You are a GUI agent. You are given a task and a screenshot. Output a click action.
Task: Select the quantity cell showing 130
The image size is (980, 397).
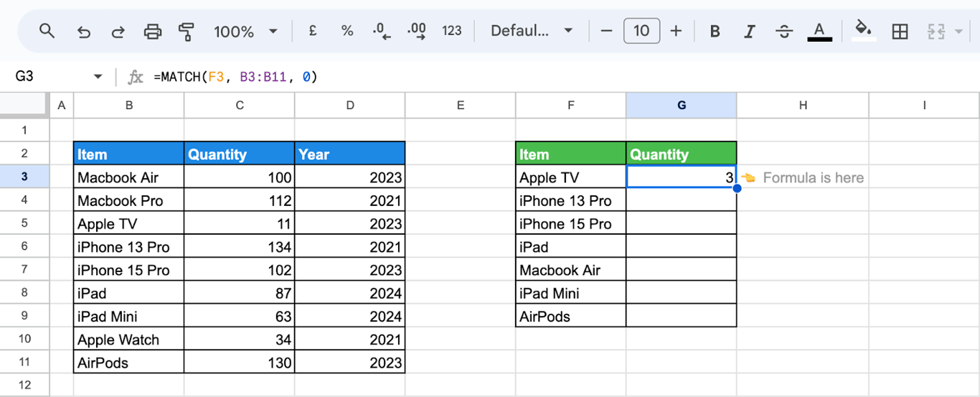(240, 363)
